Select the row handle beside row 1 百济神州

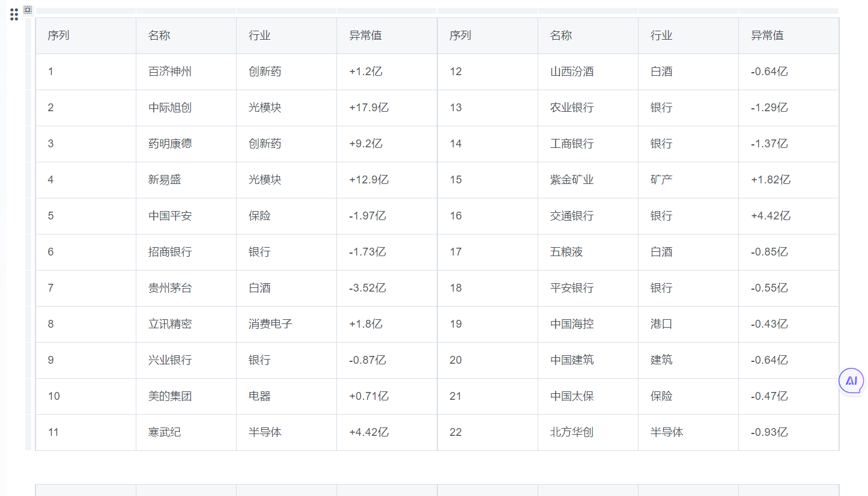pyautogui.click(x=28, y=72)
